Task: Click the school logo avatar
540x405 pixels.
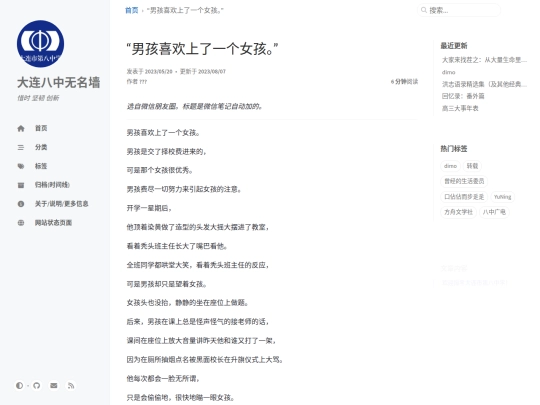Action: pos(40,44)
